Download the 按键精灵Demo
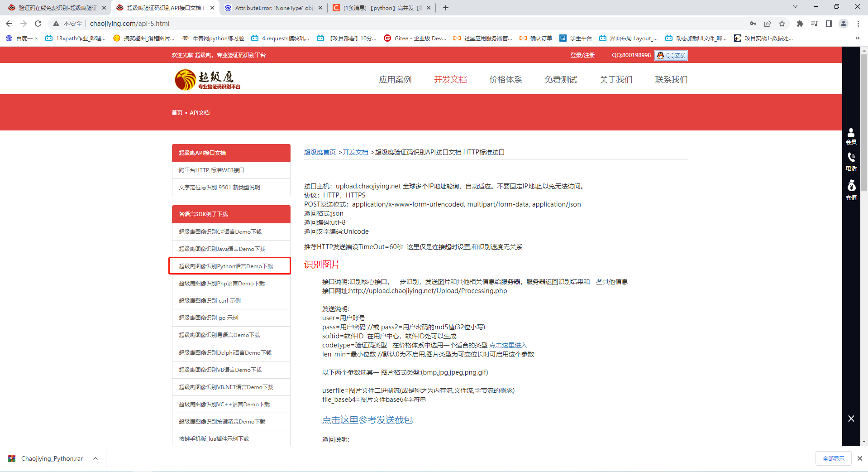 tap(231, 422)
